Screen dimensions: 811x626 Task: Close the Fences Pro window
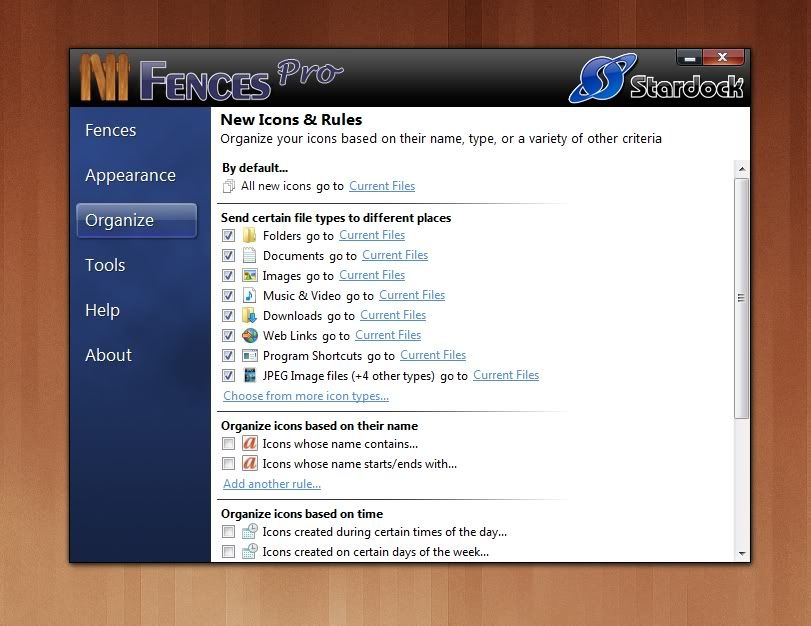click(x=723, y=57)
